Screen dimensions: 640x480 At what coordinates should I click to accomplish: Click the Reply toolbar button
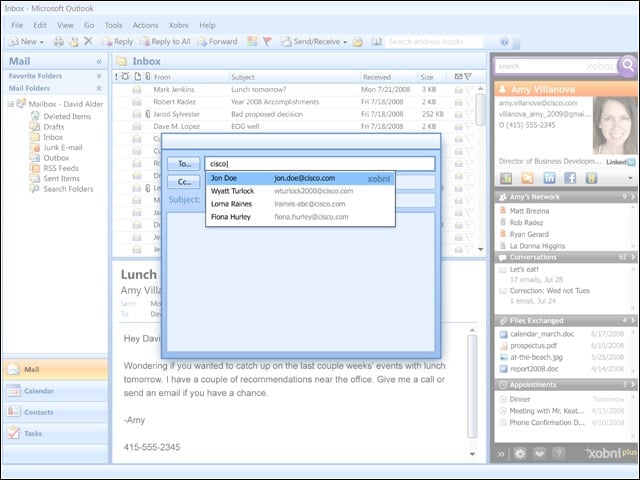[x=118, y=41]
